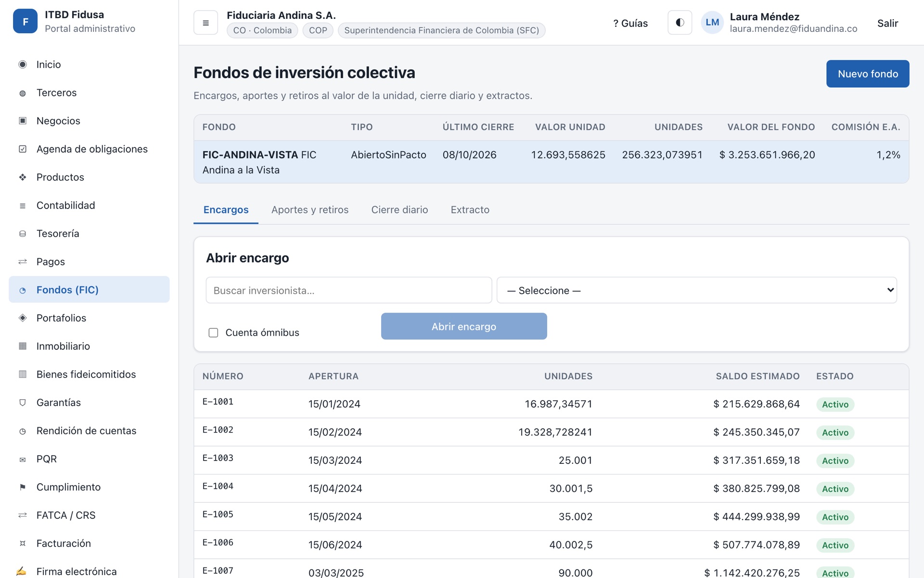
Task: Click encargo number E-1001
Action: (x=218, y=402)
